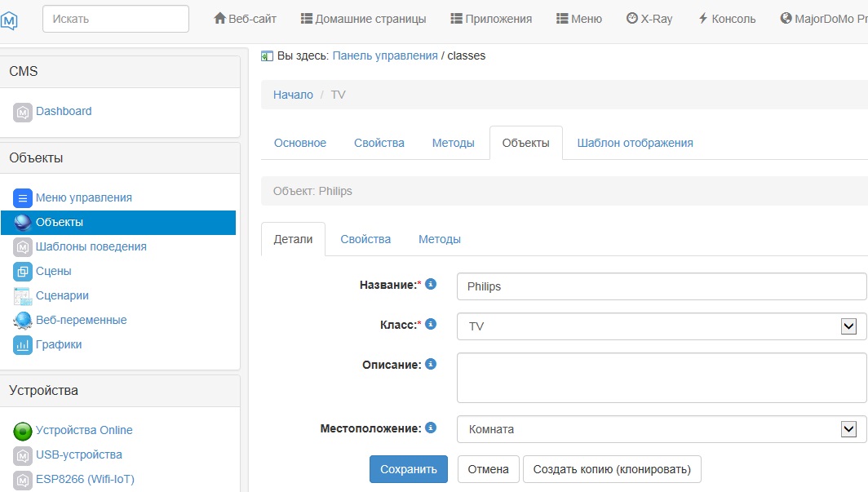Click the Сценарии sidebar icon
The image size is (868, 492).
(x=23, y=296)
